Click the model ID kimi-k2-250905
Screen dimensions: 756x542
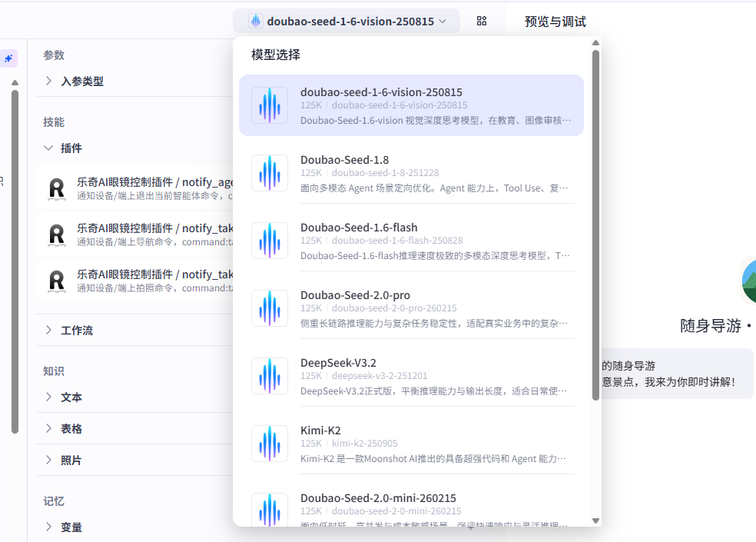(x=364, y=443)
